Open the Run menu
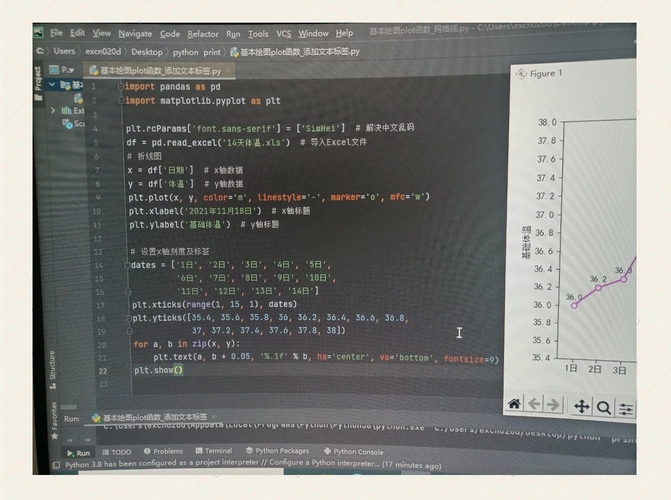The image size is (671, 500). 233,34
